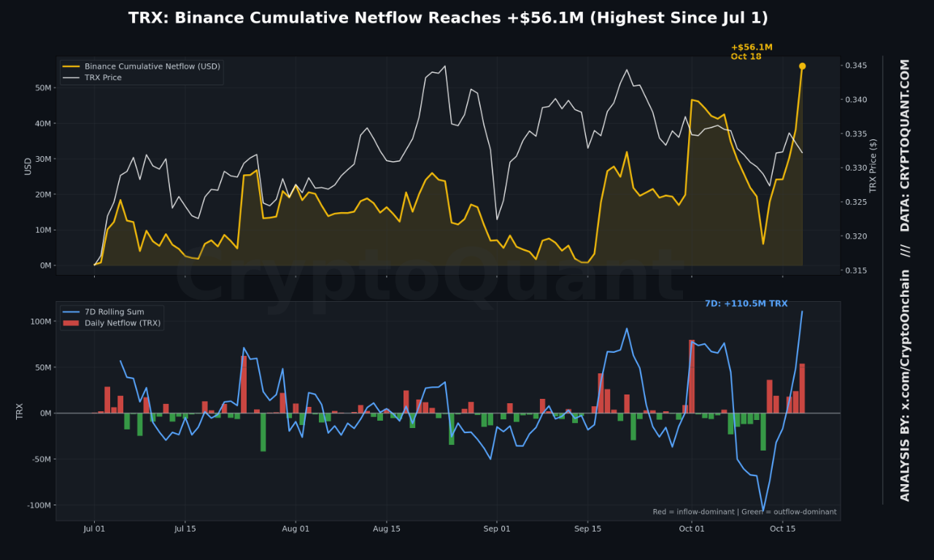The width and height of the screenshot is (934, 560).
Task: Click the yellow Oct 18 peak data point
Action: pos(802,66)
